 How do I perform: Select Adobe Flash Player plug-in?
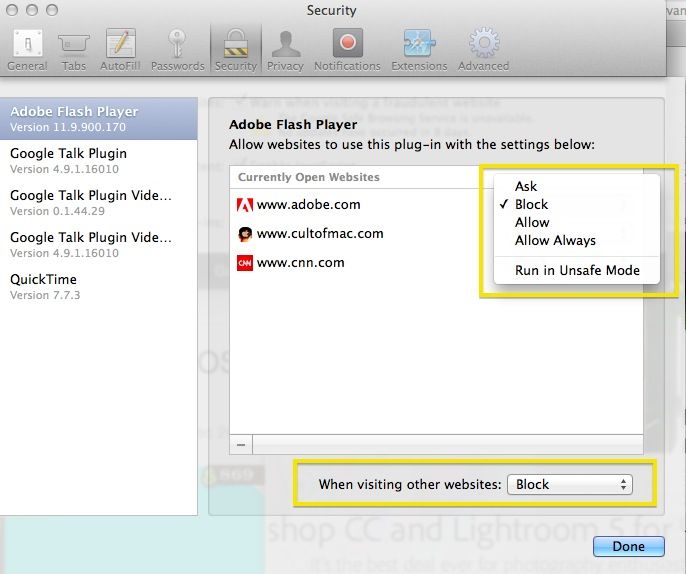[x=98, y=119]
